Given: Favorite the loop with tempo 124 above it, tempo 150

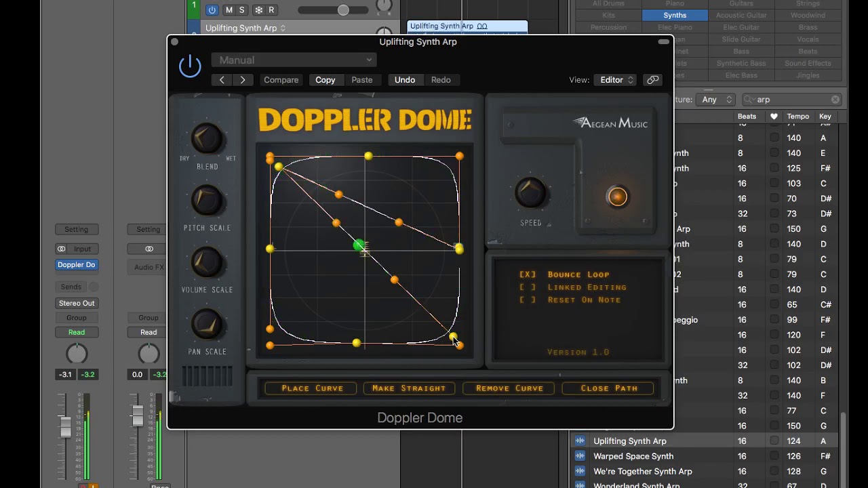Looking at the screenshot, I should [774, 426].
